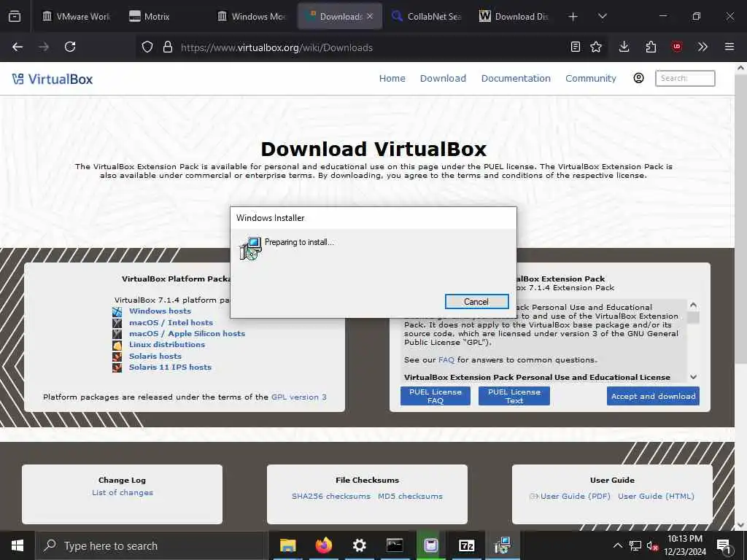This screenshot has width=747, height=560.
Task: Toggle reader view icon
Action: coord(576,47)
